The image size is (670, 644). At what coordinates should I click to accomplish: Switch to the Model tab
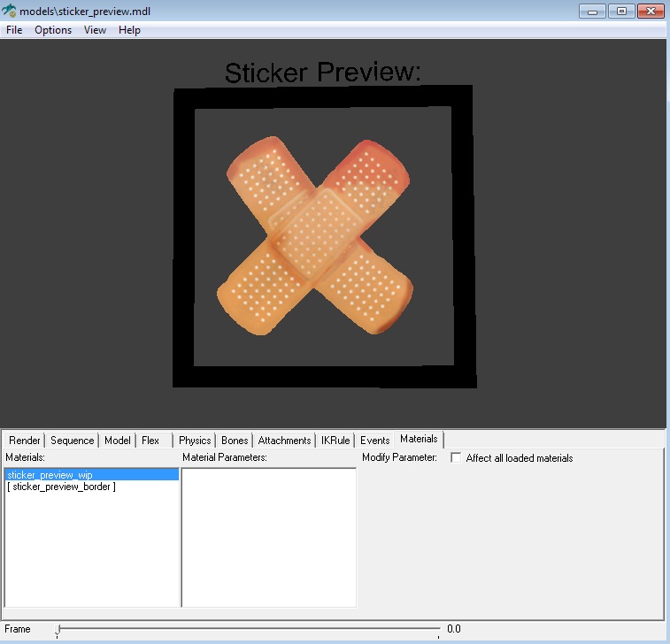[x=118, y=441]
